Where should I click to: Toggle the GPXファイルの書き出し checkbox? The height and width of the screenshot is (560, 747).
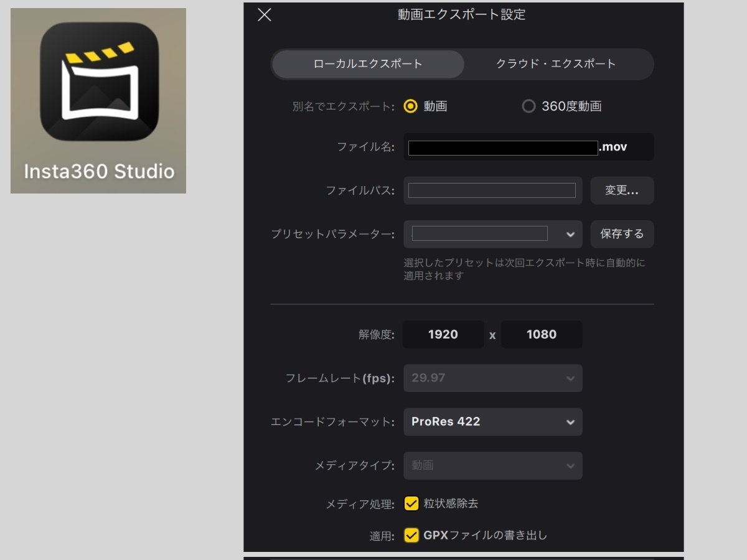[x=411, y=534]
